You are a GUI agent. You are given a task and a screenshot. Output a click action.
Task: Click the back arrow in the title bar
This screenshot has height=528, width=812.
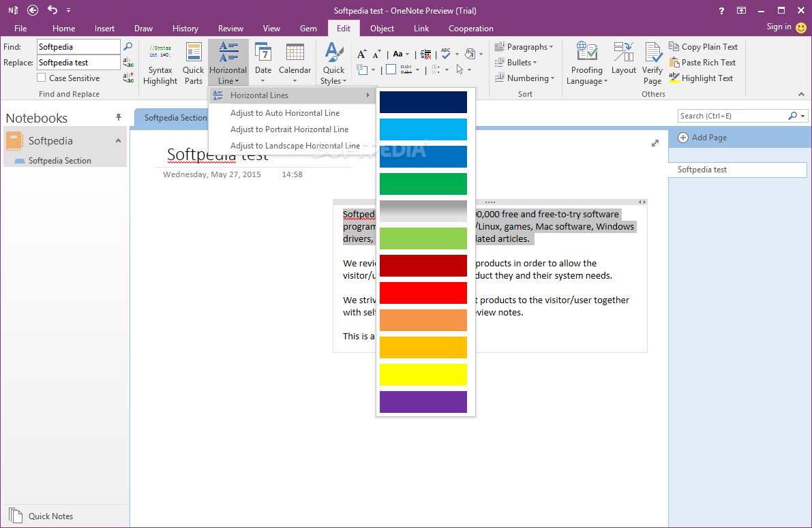pos(33,10)
